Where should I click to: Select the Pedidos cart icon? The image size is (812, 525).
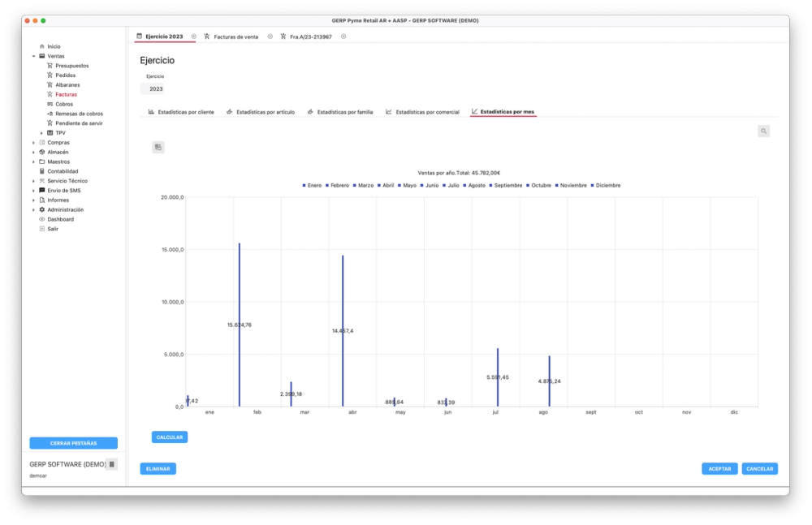coord(50,75)
